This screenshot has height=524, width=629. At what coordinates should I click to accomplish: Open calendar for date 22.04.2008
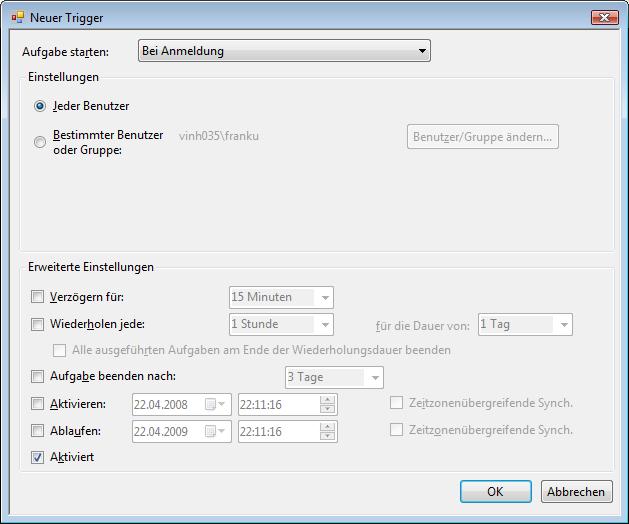coord(215,404)
